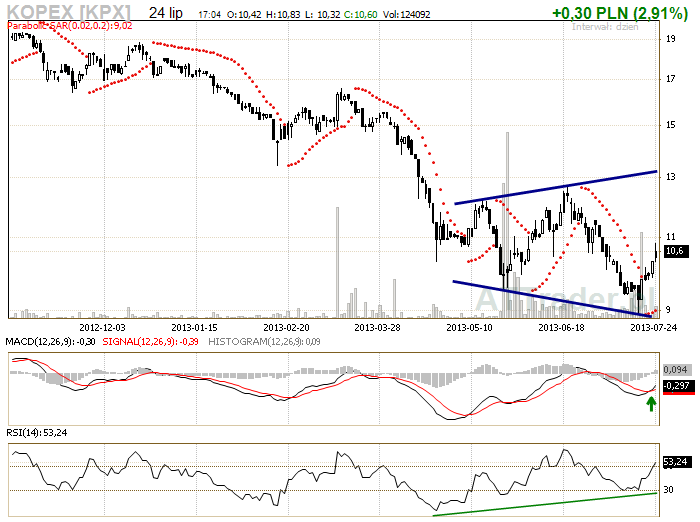
Task: Click the HISTOGRAM(12,26,9): 0,09 label
Action: click(264, 342)
